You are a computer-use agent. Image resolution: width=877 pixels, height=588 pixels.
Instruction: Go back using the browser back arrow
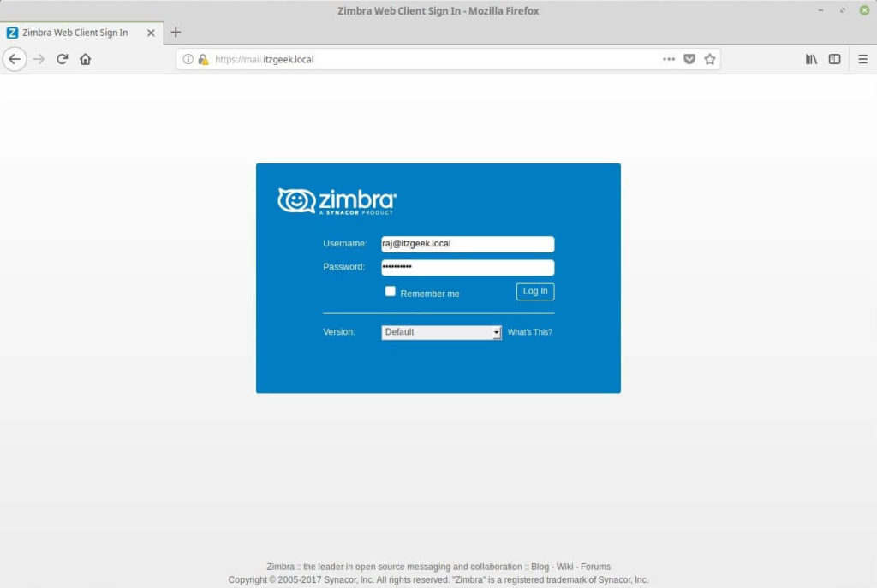(x=15, y=59)
